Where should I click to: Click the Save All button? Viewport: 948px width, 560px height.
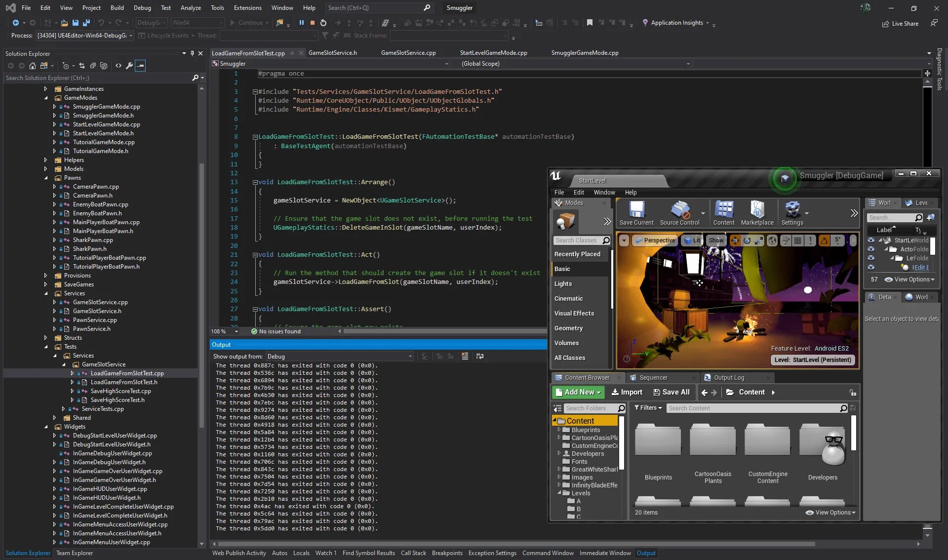tap(671, 392)
